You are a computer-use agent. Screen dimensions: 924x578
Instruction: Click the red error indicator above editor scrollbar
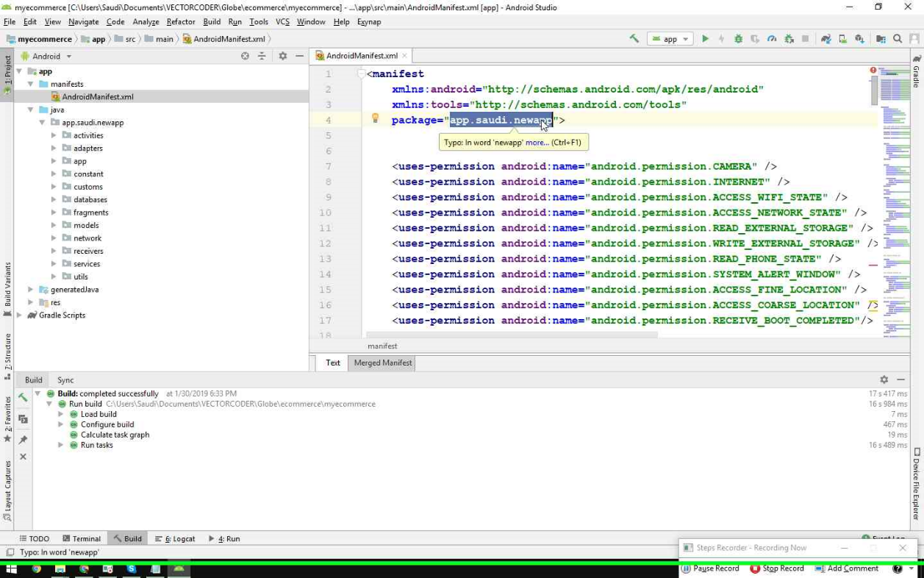pyautogui.click(x=873, y=71)
